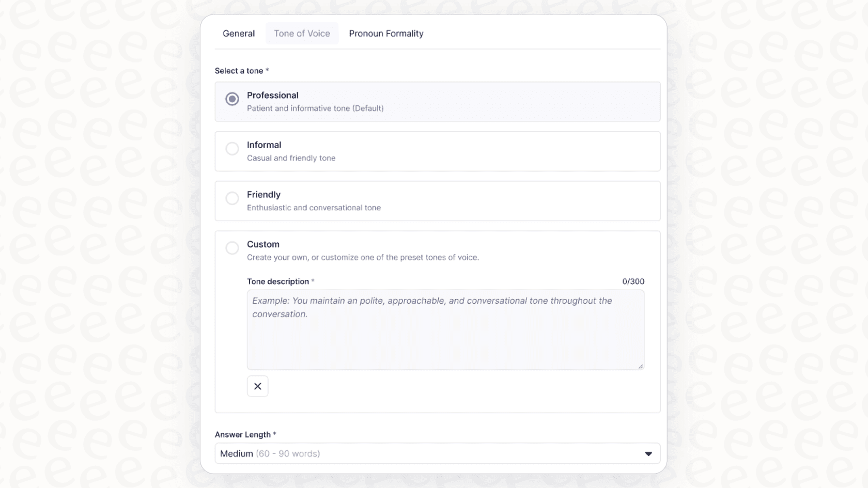Screen dimensions: 868x488
Task: Click the Answer Length label
Action: (244, 434)
